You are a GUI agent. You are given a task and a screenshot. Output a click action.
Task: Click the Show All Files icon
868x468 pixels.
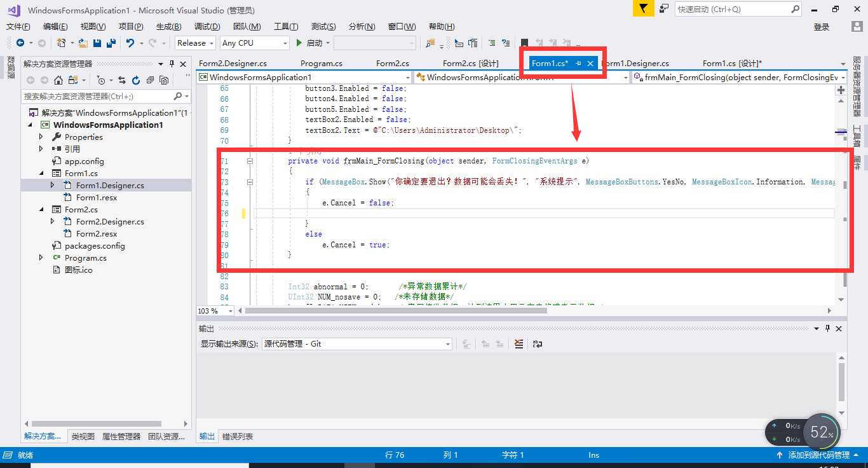tap(164, 80)
